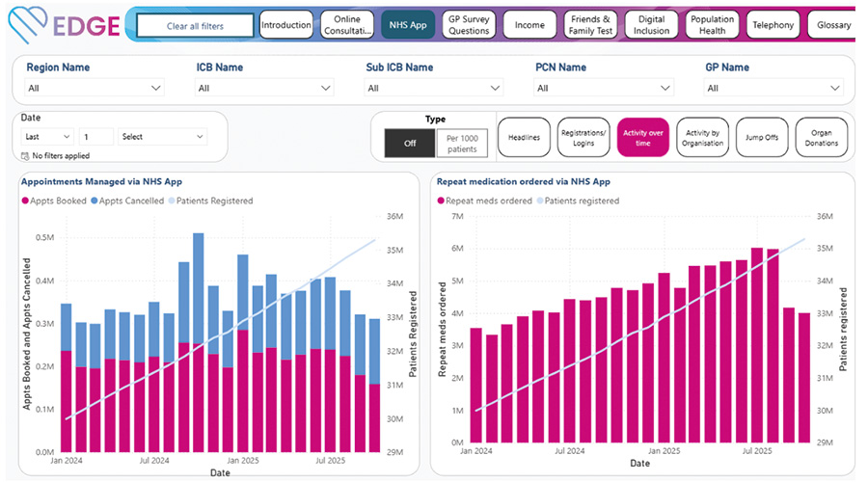Click the Patients Registered legend dot in appointments chart

coord(174,201)
